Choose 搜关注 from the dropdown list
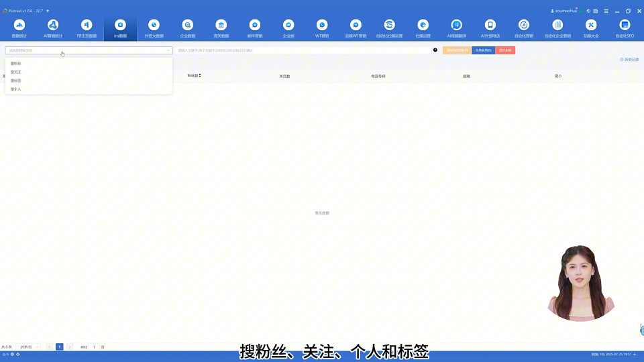Screen dimensions: 644x362 click(89, 72)
